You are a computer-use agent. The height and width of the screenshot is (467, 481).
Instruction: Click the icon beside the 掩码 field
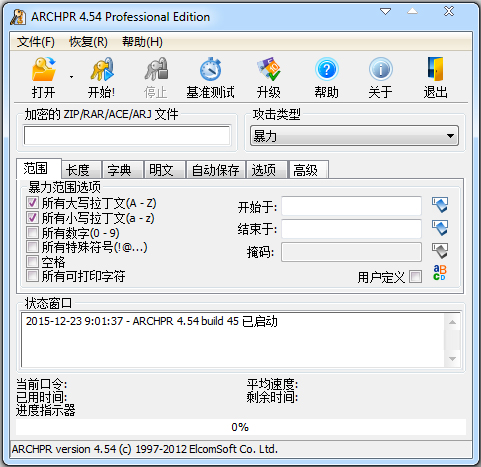[440, 251]
